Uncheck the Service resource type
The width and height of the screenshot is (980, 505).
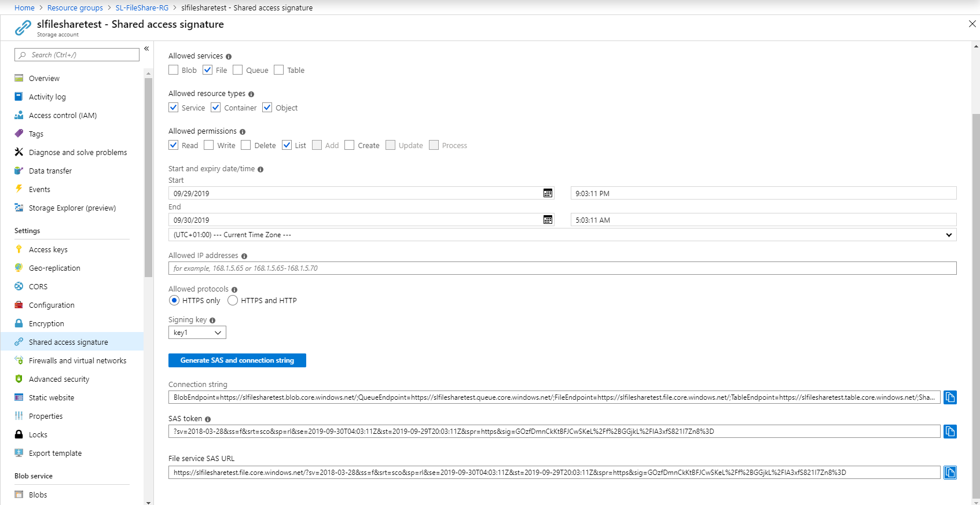173,108
